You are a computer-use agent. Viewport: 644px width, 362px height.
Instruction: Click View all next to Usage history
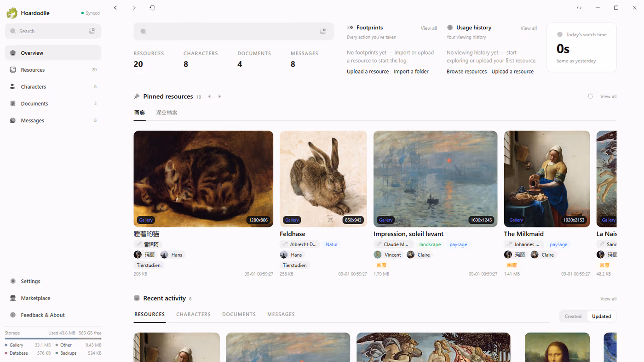(x=529, y=28)
